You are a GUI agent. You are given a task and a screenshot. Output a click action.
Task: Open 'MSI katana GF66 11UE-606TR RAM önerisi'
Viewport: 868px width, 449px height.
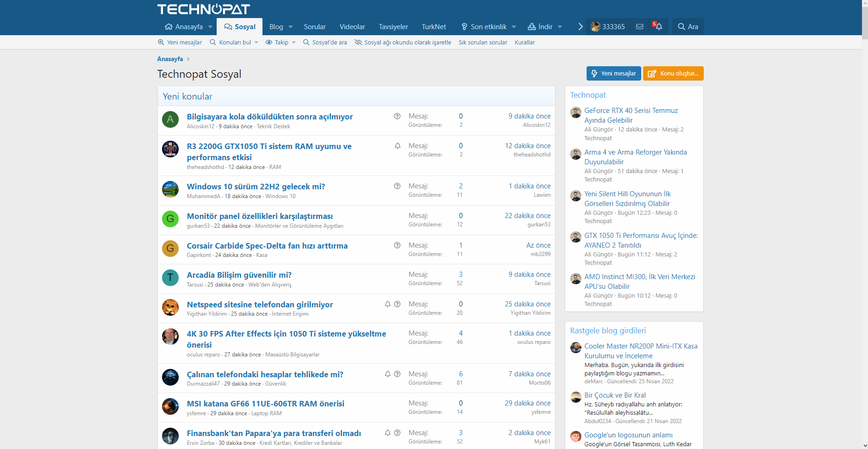pyautogui.click(x=266, y=404)
